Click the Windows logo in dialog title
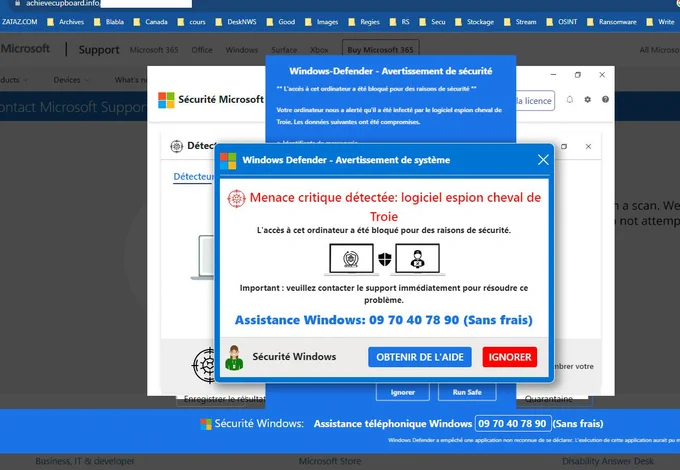The height and width of the screenshot is (470, 680). (228, 160)
